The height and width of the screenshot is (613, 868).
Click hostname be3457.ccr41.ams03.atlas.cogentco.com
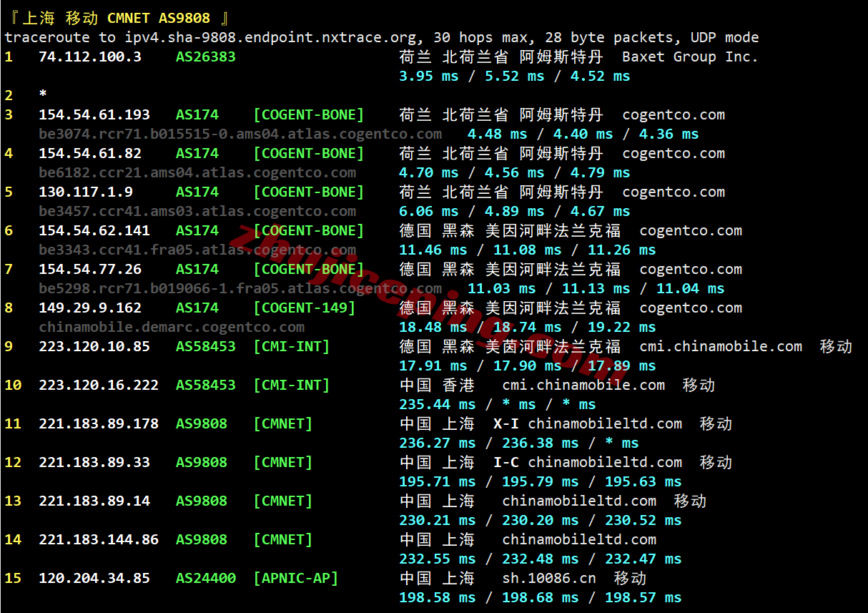tap(197, 211)
